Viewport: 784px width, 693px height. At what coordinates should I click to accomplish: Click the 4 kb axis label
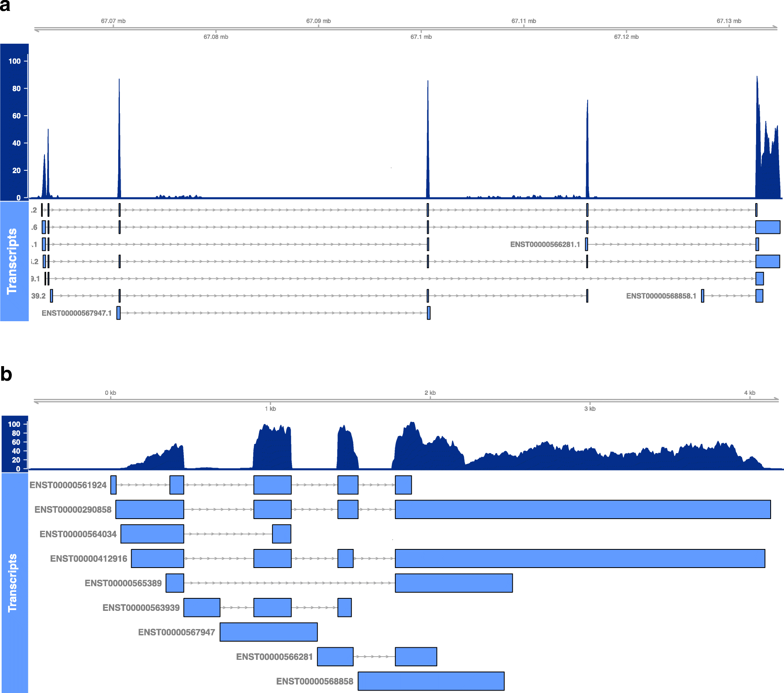750,393
